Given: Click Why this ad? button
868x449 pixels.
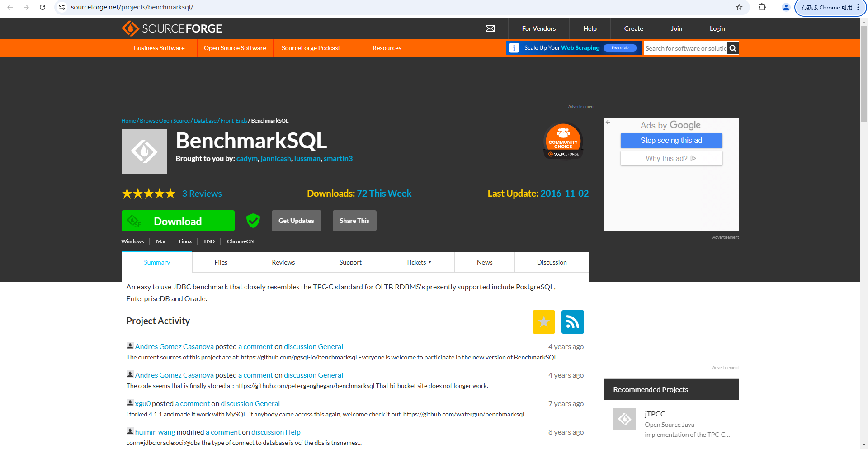Looking at the screenshot, I should point(671,158).
